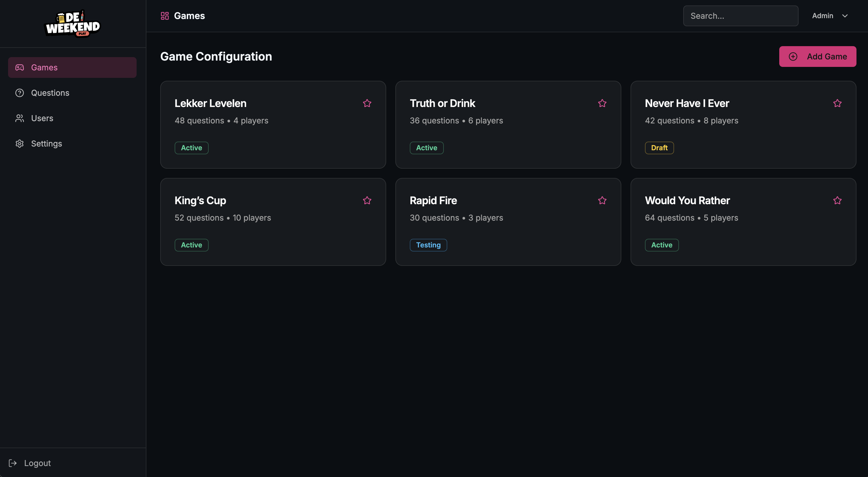Click the gamepad icon in sidebar

coord(20,67)
